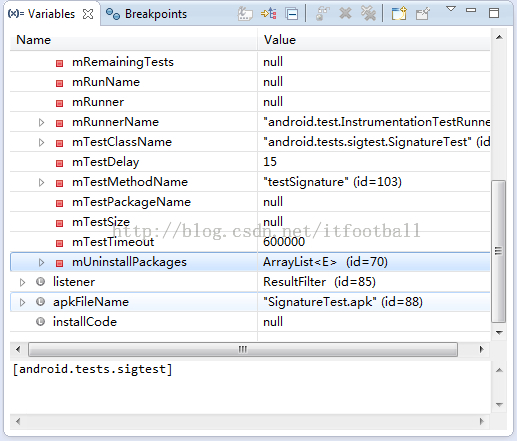517x441 pixels.
Task: Toggle Show Type Names toolbar icon
Action: click(245, 14)
